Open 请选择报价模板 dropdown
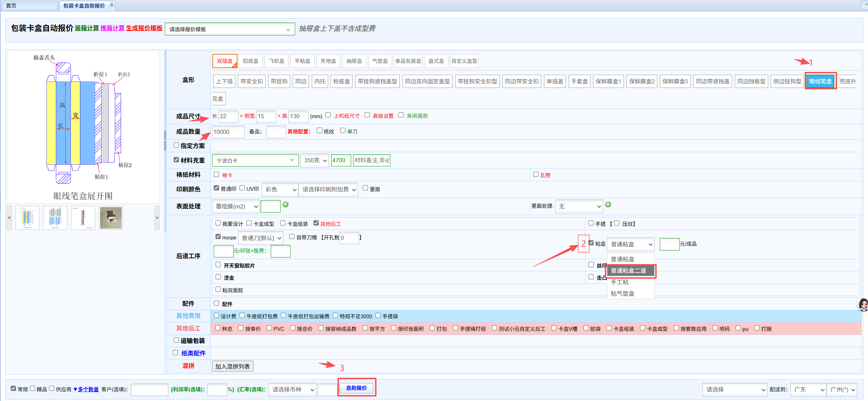The image size is (868, 401). tap(229, 29)
